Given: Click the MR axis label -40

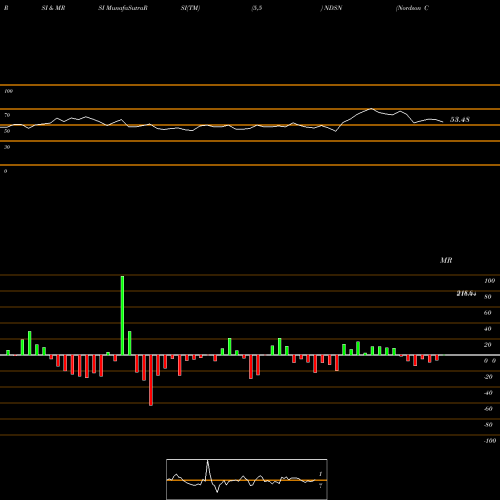Looking at the screenshot, I should click(x=488, y=393).
